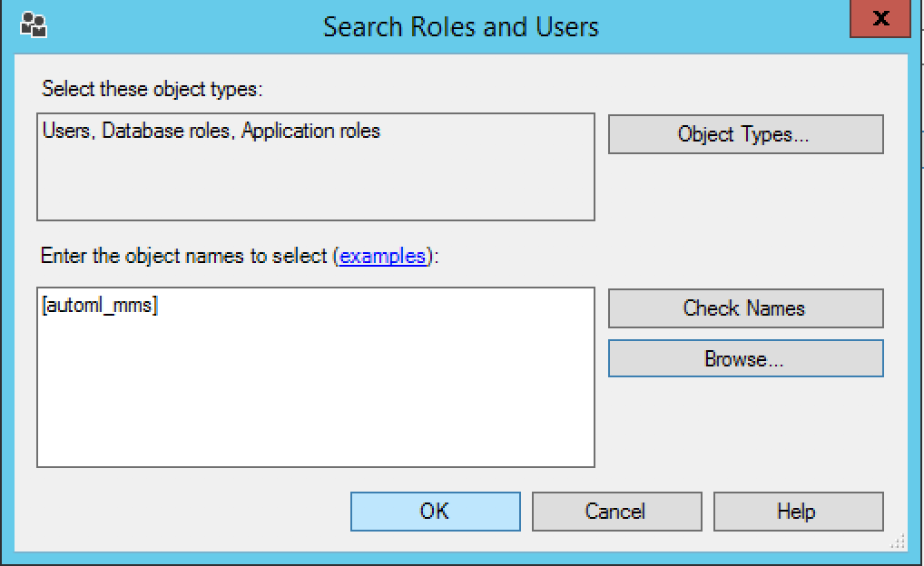The height and width of the screenshot is (566, 924).
Task: Cancel the Search Roles and Users dialog
Action: [x=616, y=512]
